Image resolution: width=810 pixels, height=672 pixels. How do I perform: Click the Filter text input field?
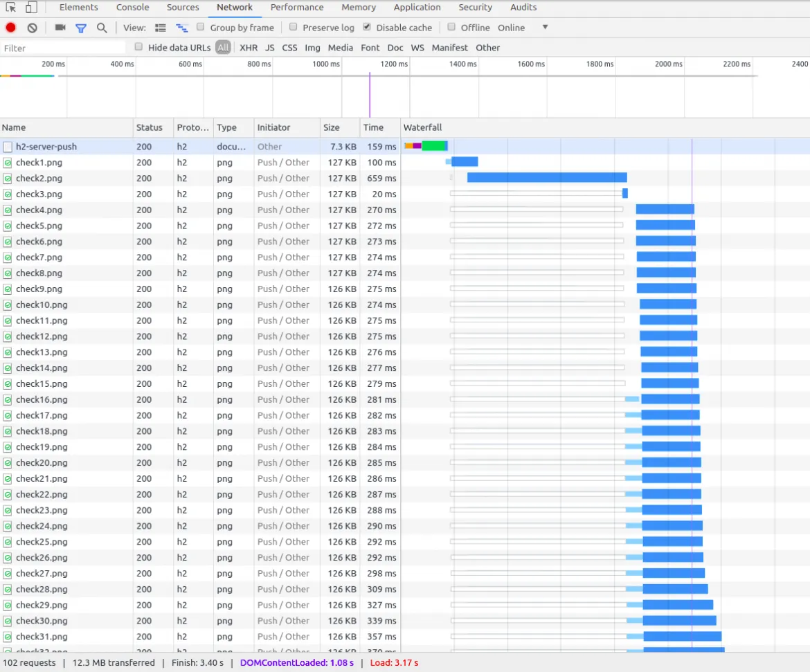point(63,48)
